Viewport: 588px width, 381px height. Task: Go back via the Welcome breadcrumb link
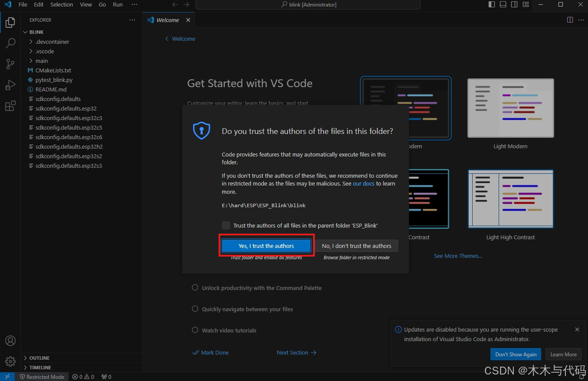click(180, 39)
